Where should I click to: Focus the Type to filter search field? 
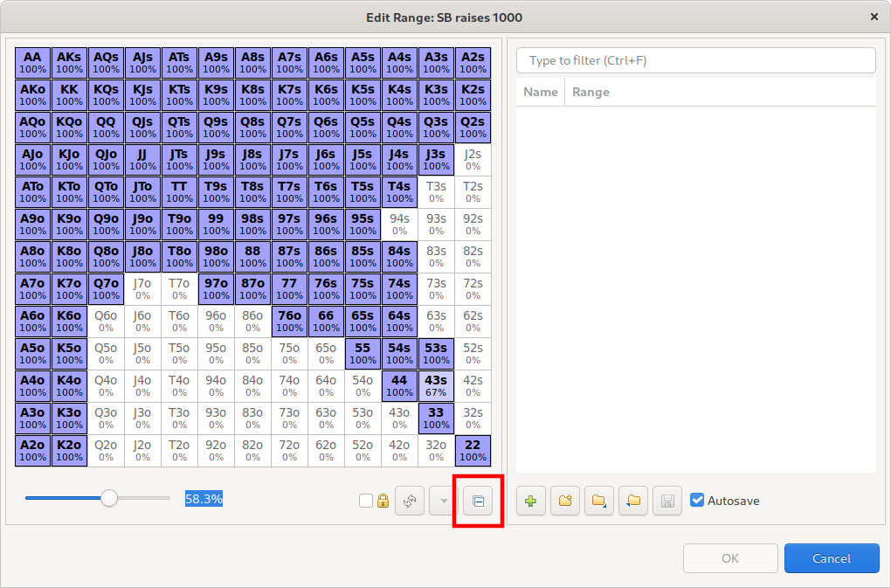(695, 60)
